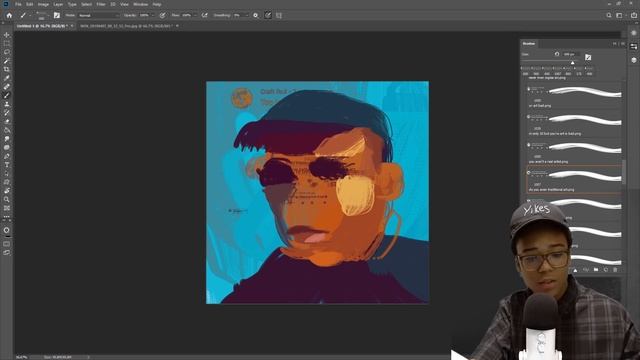Select the Smudge tool
This screenshot has width=640, height=360.
coord(7,139)
